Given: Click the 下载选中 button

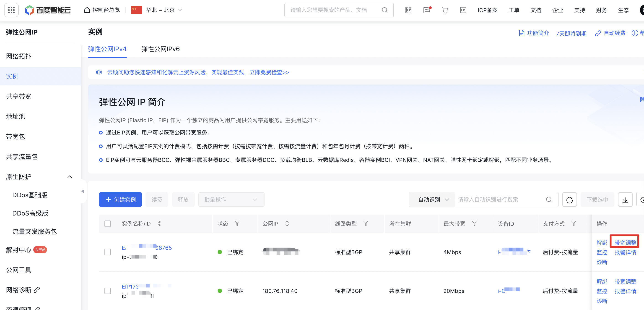Looking at the screenshot, I should (597, 200).
